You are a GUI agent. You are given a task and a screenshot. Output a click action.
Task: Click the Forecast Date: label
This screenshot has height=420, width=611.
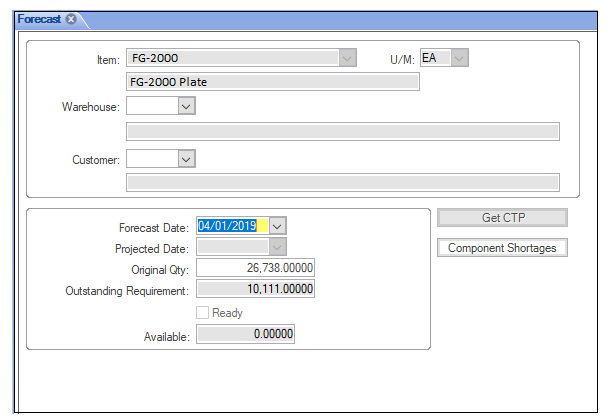click(x=154, y=228)
